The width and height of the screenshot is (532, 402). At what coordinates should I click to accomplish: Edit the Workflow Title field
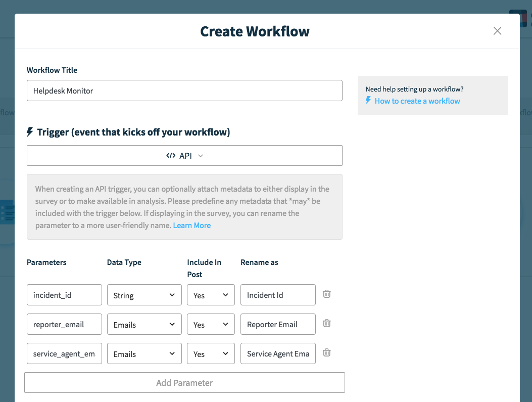point(184,91)
